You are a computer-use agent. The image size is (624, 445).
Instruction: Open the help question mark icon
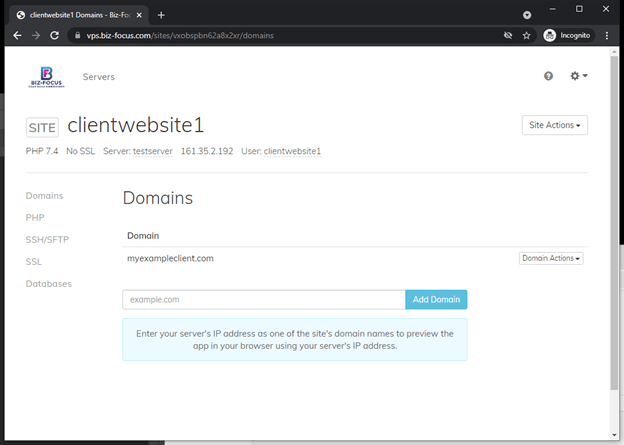tap(548, 76)
